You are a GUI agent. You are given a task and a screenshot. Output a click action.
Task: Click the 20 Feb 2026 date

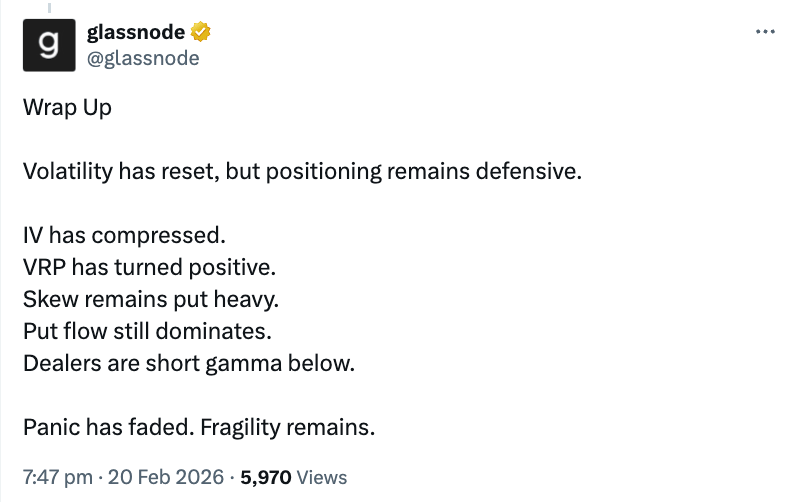coord(162,477)
